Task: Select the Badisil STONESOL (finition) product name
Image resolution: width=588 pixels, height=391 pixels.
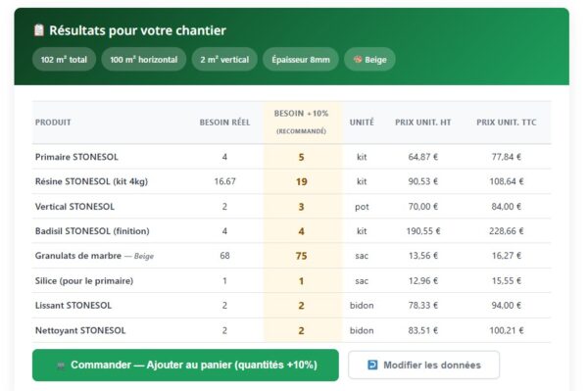Action: click(x=92, y=231)
